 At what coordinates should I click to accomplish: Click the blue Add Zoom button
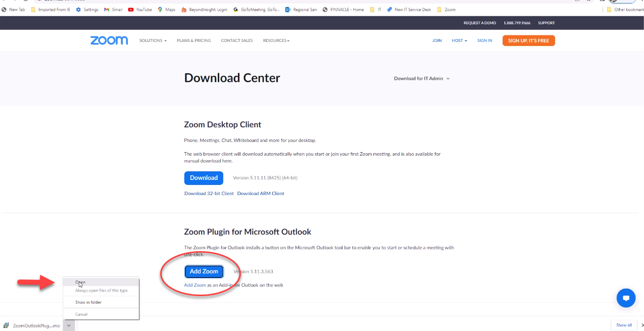[x=204, y=271]
